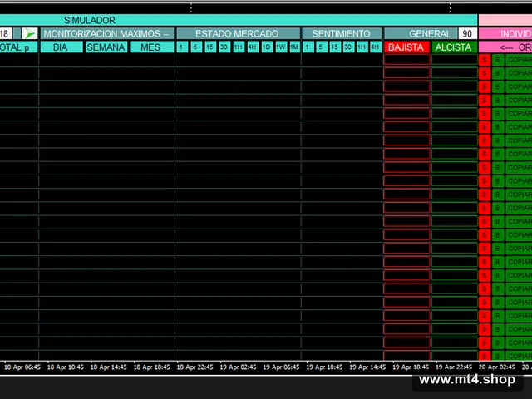Toggle the 5 timeframe under ESTADO MERCADO
532x399 pixels.
click(x=196, y=47)
